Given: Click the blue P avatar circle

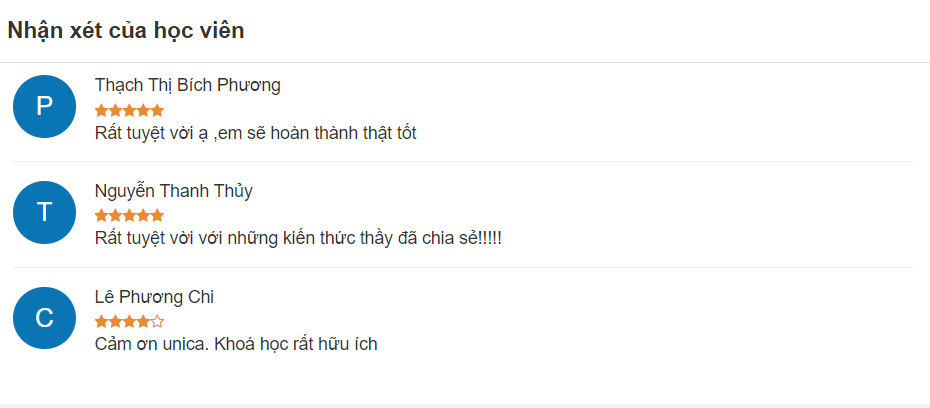Looking at the screenshot, I should (44, 106).
